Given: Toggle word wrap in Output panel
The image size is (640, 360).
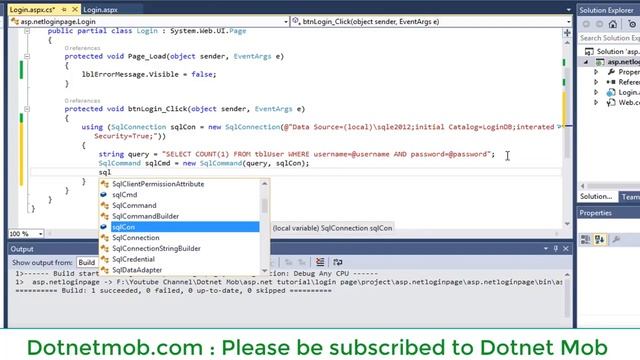Looking at the screenshot, I should tap(338, 262).
